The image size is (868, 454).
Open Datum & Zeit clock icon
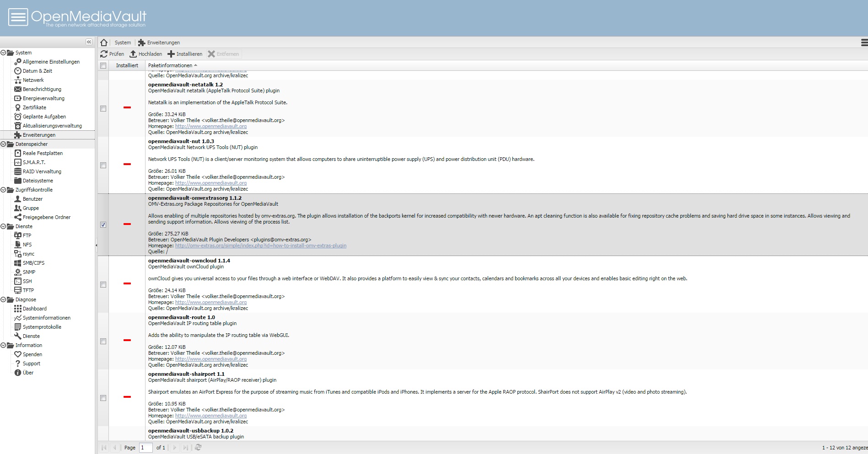(x=18, y=71)
